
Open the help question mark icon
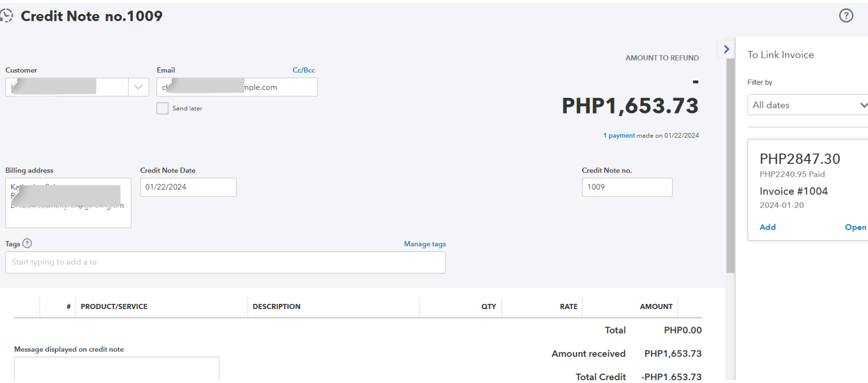coord(846,16)
